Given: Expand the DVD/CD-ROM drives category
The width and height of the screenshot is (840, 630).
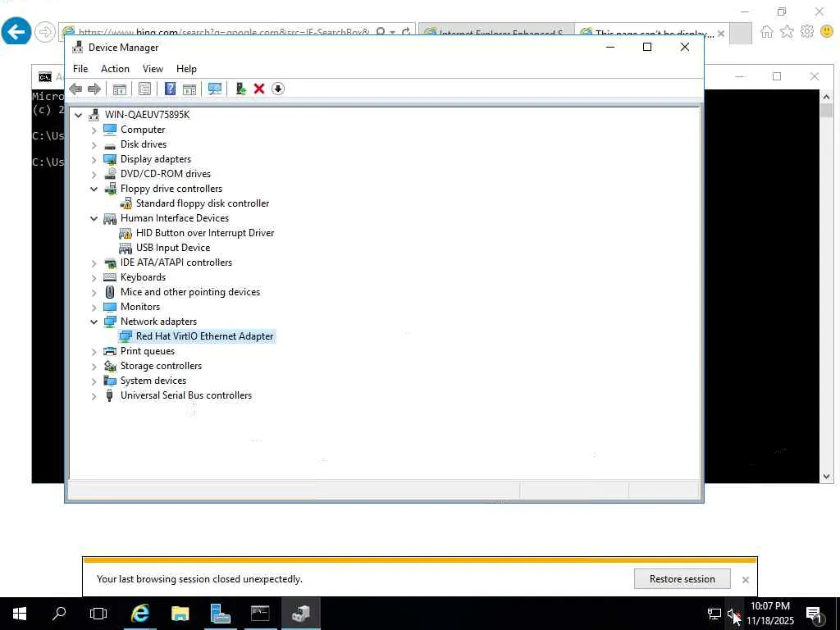Looking at the screenshot, I should (94, 175).
